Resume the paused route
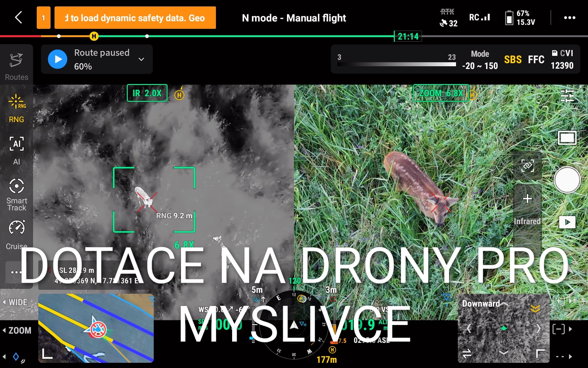Image resolution: width=588 pixels, height=368 pixels. (x=58, y=59)
